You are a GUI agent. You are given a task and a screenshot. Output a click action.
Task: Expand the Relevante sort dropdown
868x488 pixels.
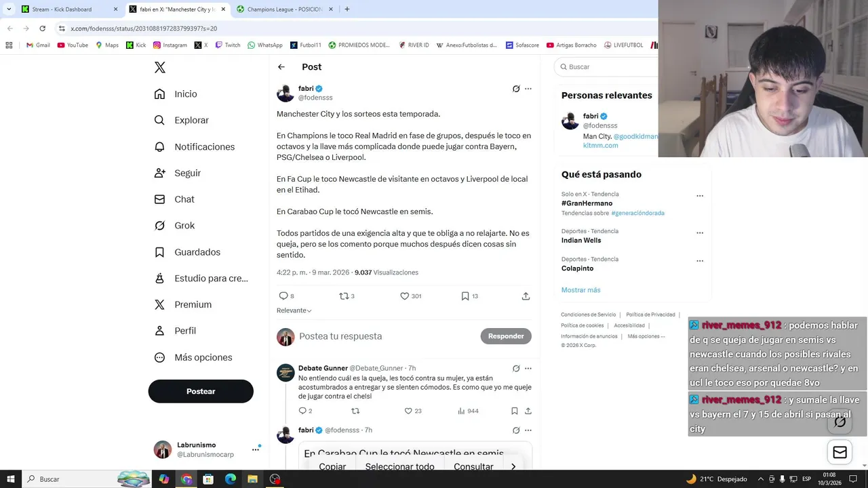tap(294, 310)
